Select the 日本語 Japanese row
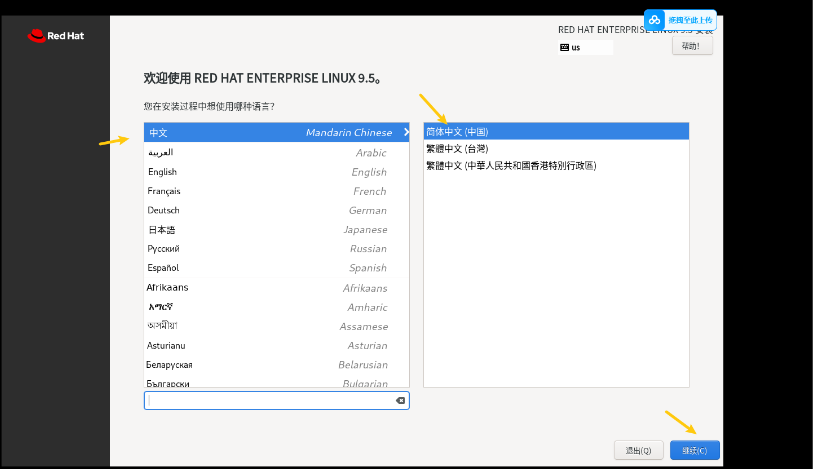The width and height of the screenshot is (814, 469). click(277, 230)
